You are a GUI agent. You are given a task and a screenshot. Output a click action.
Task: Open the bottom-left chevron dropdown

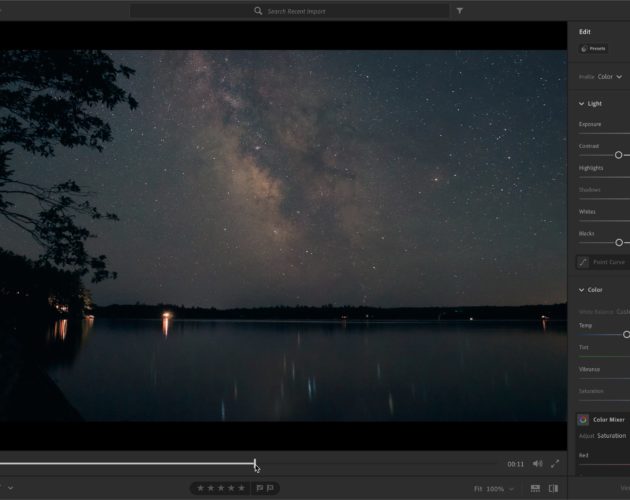click(x=10, y=488)
